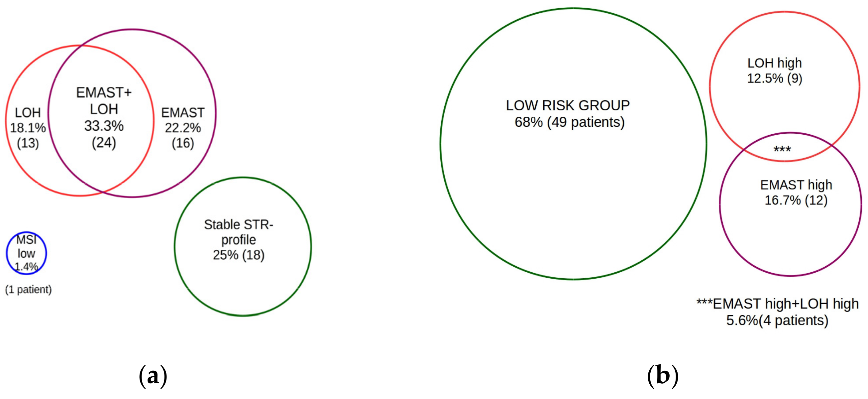This screenshot has height=399, width=868.
Task: Click the blue MSI low circle
Action: (26, 253)
